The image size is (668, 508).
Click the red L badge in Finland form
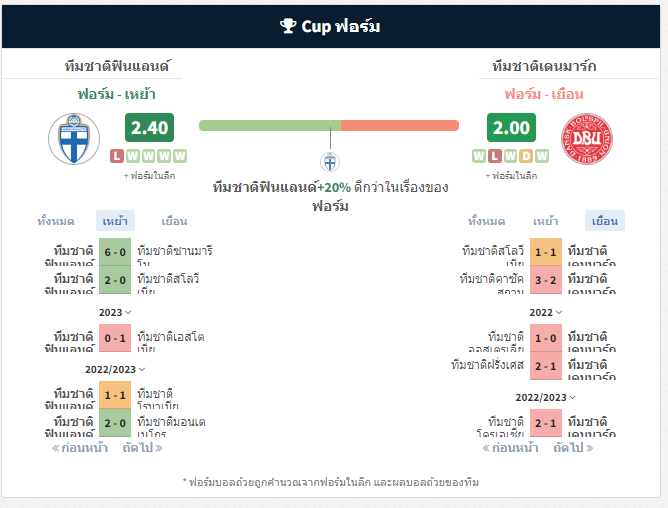point(117,156)
